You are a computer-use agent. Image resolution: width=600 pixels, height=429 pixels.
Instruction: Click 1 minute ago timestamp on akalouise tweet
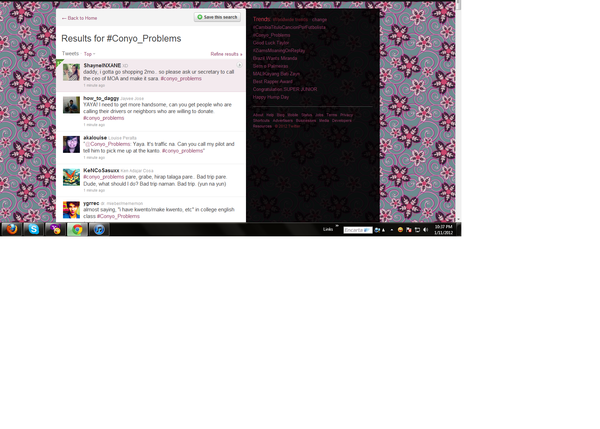(94, 158)
